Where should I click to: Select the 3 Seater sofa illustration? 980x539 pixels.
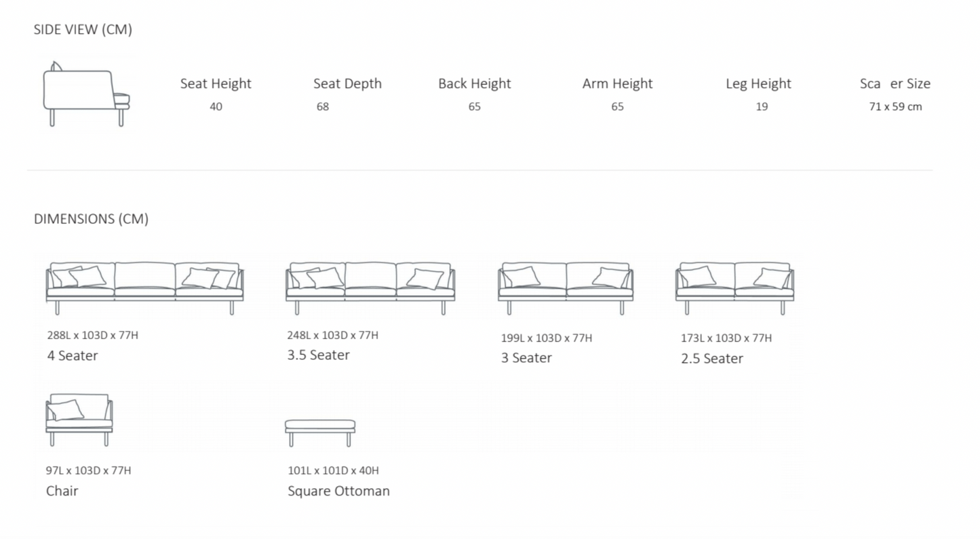click(x=566, y=287)
